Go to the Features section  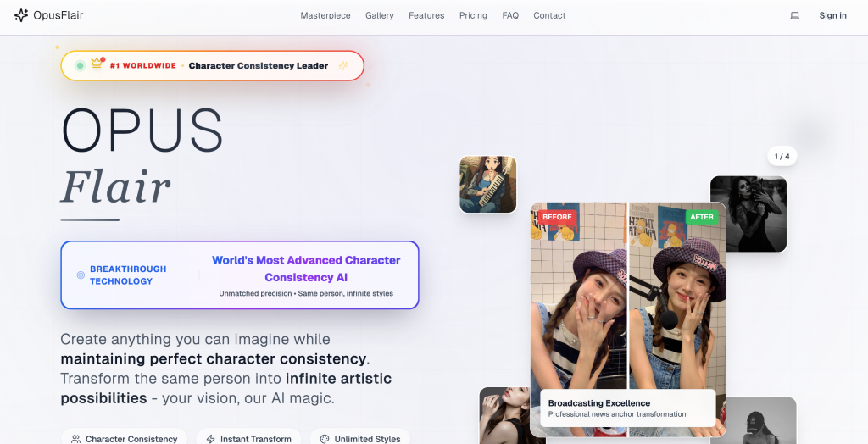tap(426, 15)
